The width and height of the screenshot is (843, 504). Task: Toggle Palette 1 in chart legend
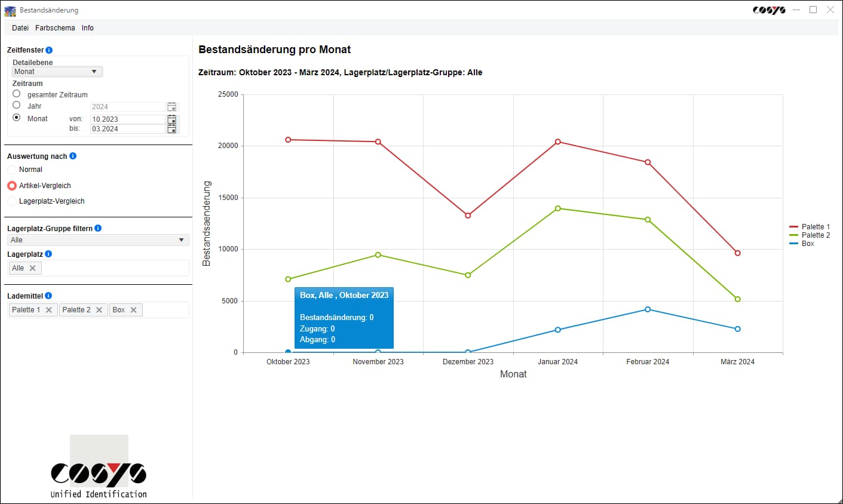[x=810, y=227]
